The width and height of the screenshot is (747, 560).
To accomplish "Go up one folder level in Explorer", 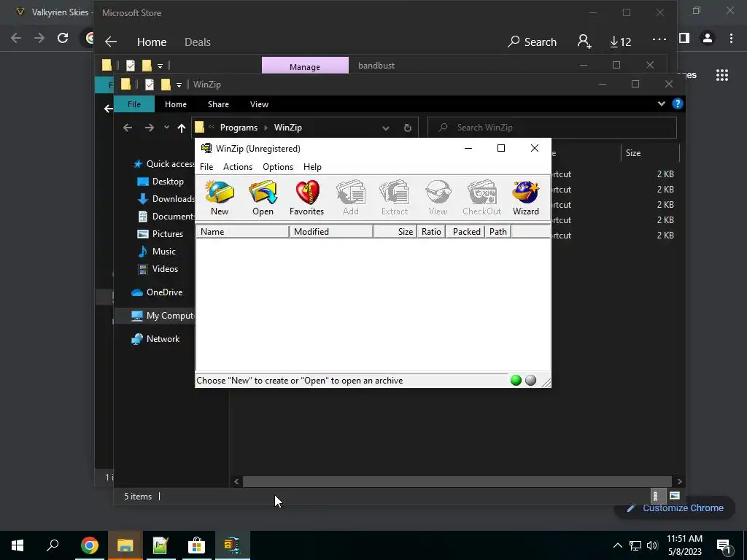I will click(181, 128).
